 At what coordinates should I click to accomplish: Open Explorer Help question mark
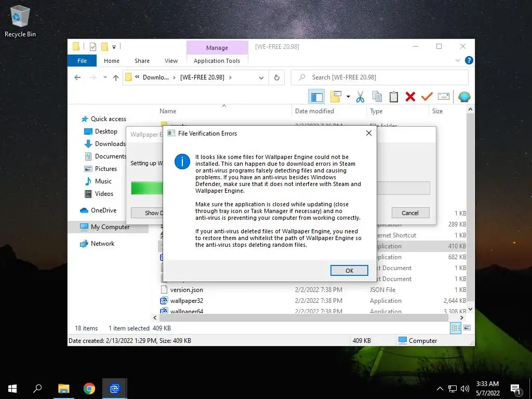coord(469,60)
